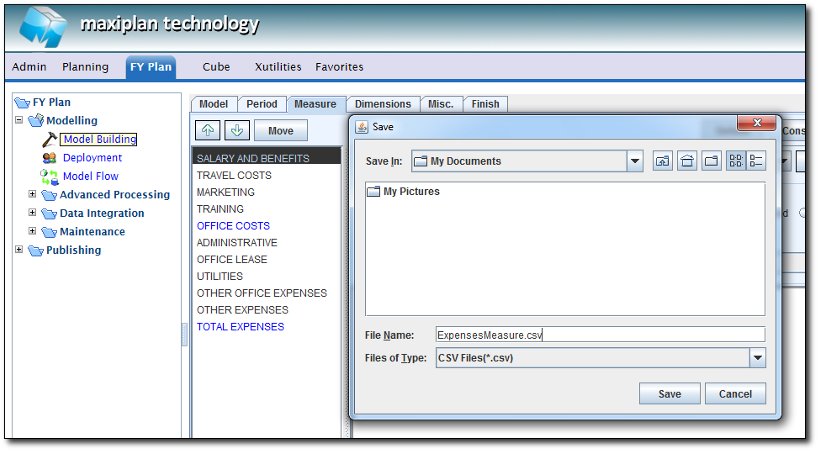The width and height of the screenshot is (818, 451).
Task: Open the Files of Type dropdown
Action: (757, 358)
